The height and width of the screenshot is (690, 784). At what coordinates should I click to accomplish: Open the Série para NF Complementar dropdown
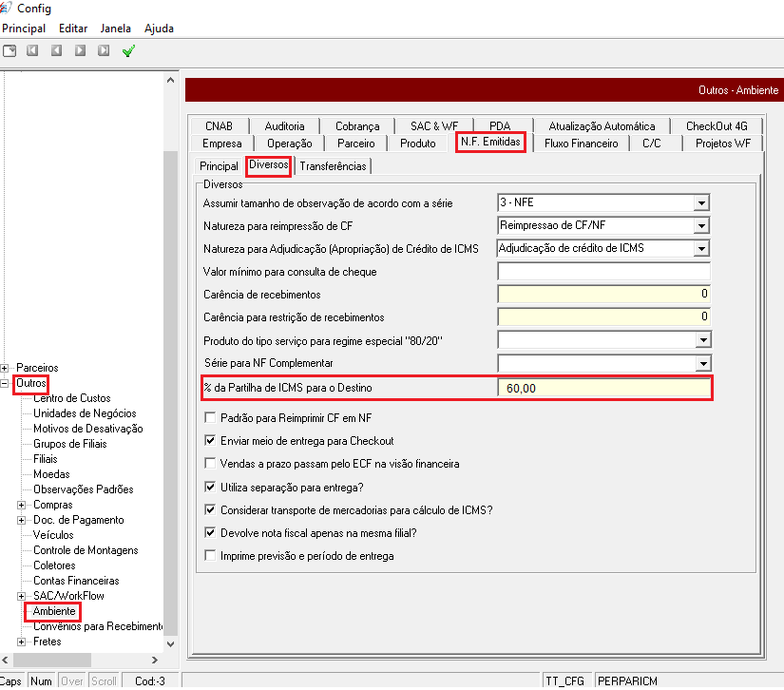[701, 363]
